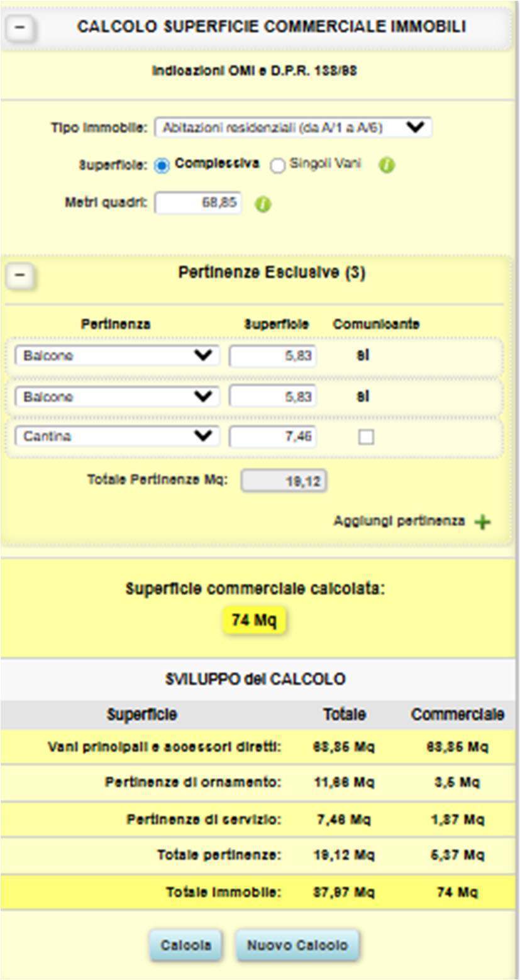Edit the second Balcone superficie field

click(x=273, y=398)
